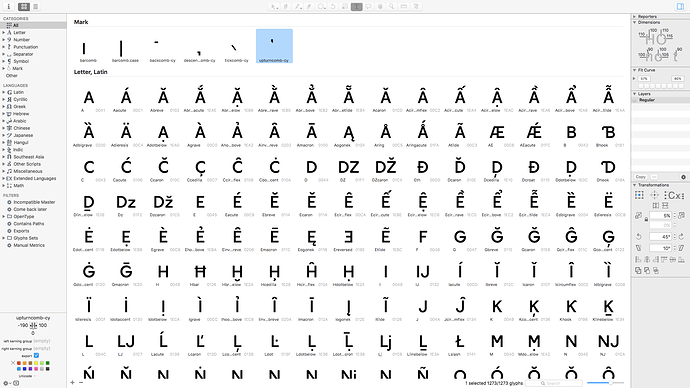Open the Font Info button
The width and height of the screenshot is (690, 388).
pyautogui.click(x=8, y=7)
